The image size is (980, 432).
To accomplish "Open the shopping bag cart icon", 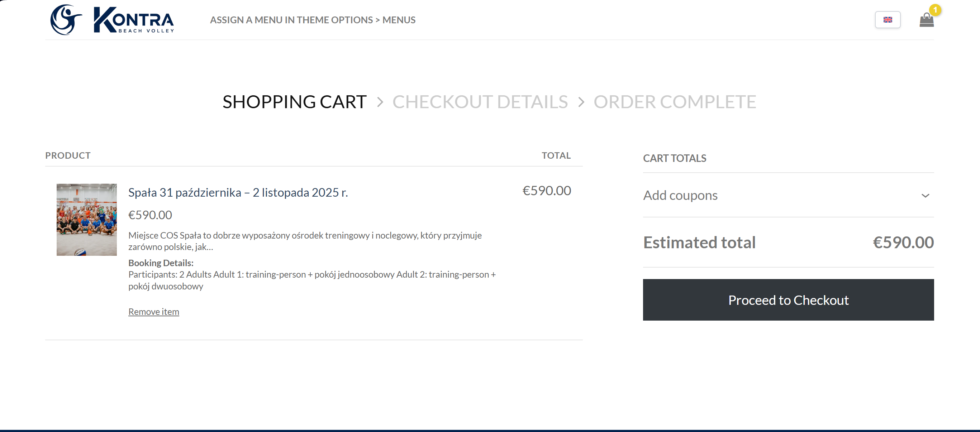I will 926,20.
